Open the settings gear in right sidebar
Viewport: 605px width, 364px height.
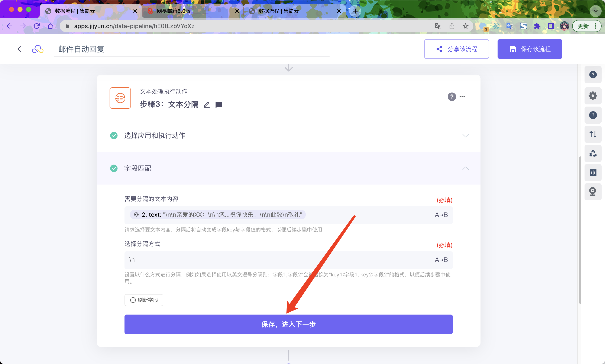coord(593,96)
